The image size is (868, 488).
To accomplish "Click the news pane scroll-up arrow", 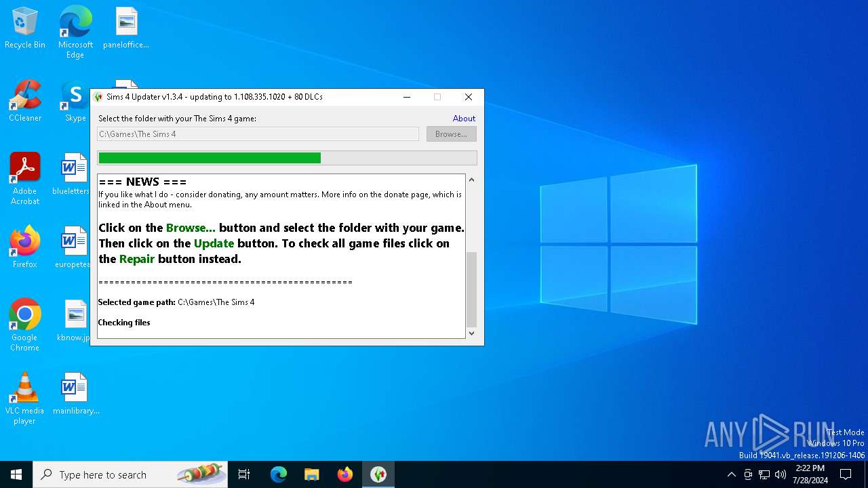I will click(x=471, y=180).
